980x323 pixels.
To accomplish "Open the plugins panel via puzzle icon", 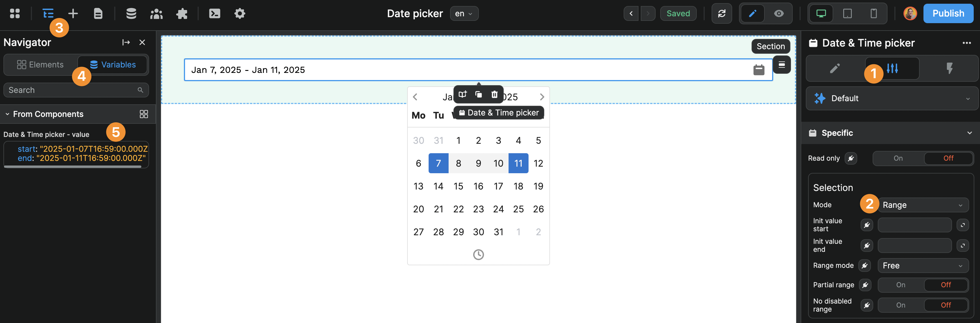I will (182, 13).
